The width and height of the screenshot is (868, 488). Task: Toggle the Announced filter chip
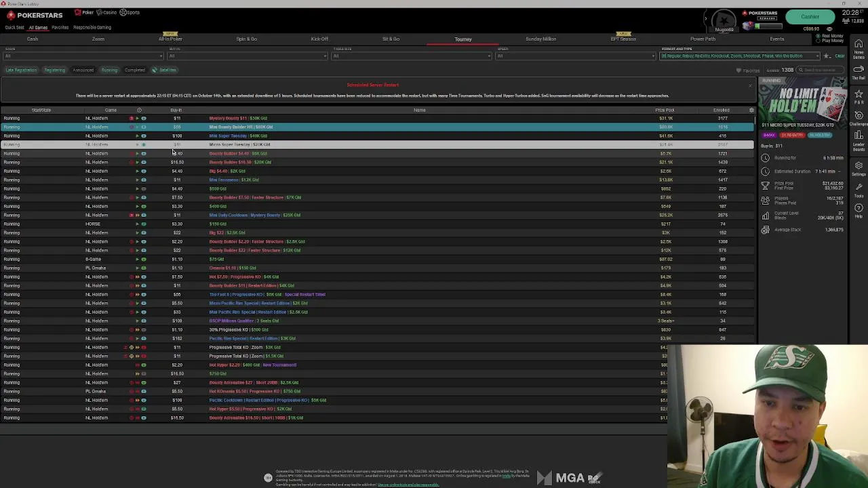pos(83,70)
